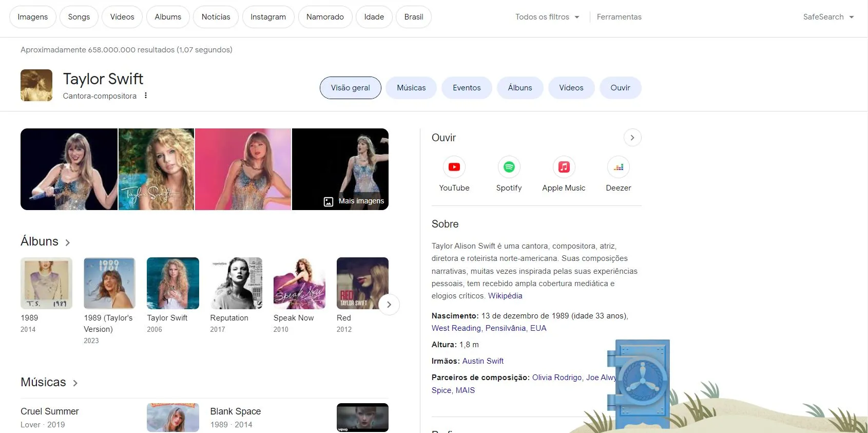Screen dimensions: 868x433
Task: Select the Brasil suggestion chip
Action: click(414, 17)
